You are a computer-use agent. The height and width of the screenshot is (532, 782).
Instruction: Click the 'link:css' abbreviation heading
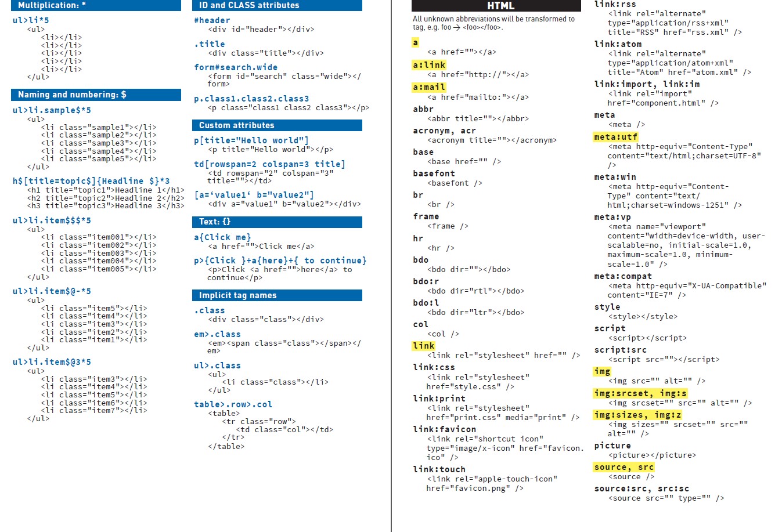(x=434, y=367)
